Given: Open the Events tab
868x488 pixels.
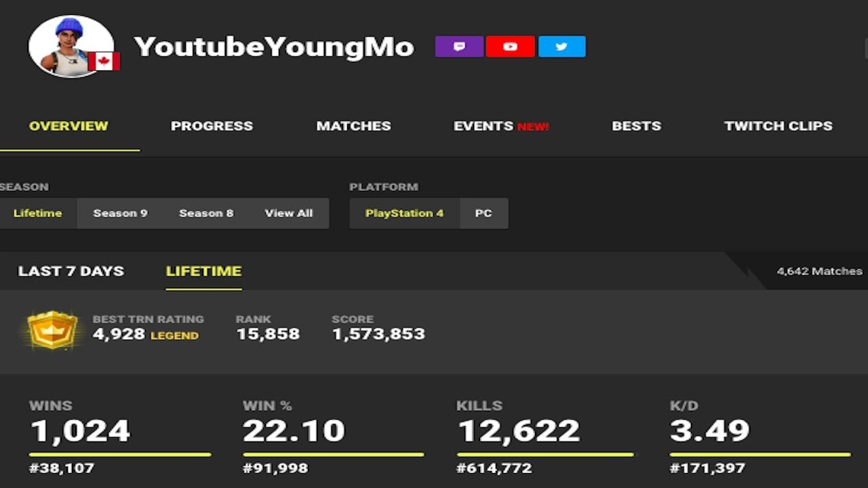Looking at the screenshot, I should [x=501, y=126].
